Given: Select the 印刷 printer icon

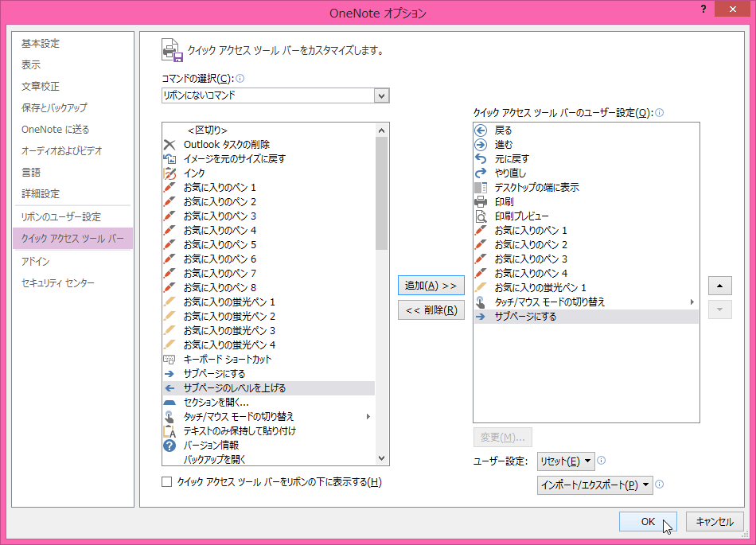Looking at the screenshot, I should coord(481,202).
